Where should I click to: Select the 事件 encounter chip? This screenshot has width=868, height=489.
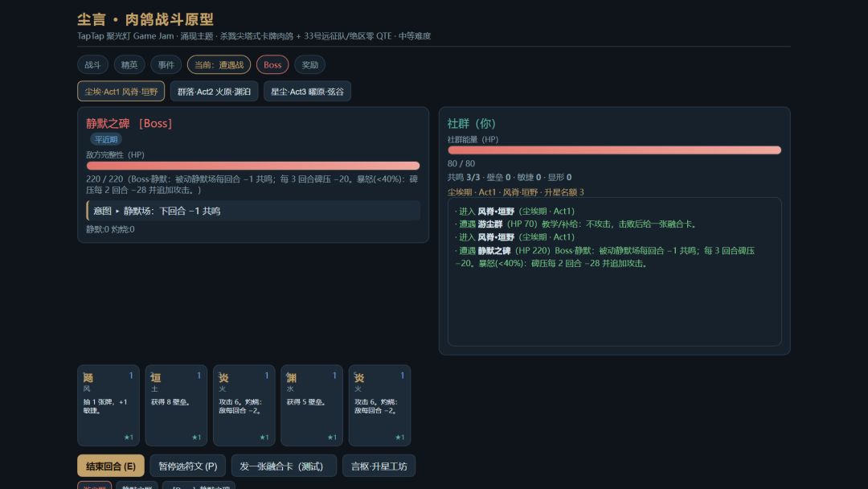point(166,65)
